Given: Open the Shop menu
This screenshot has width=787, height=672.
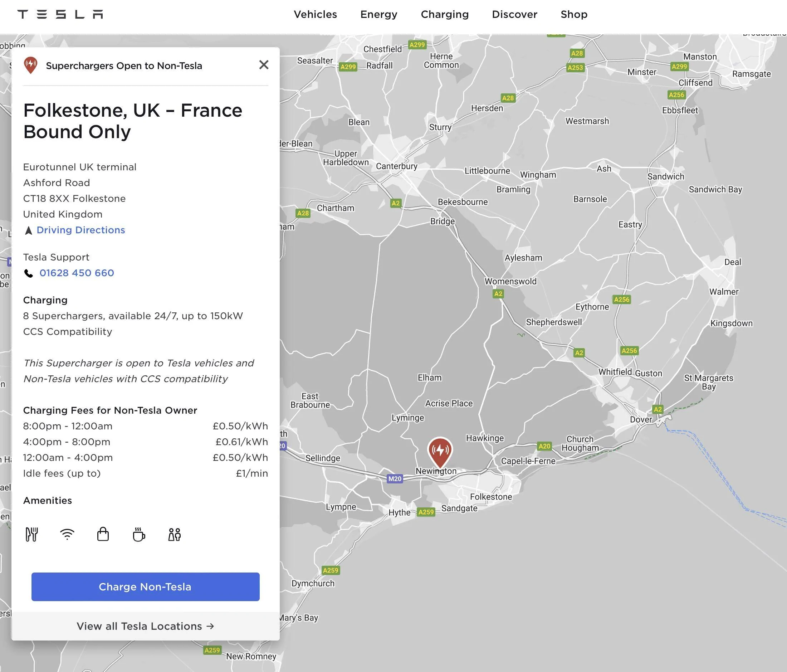Looking at the screenshot, I should pos(574,14).
